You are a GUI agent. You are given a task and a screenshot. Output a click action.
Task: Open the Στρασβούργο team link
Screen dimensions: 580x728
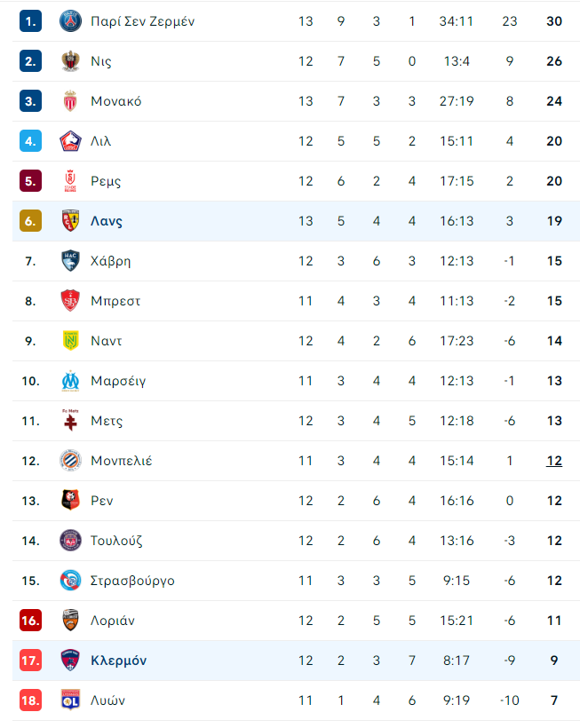coord(132,581)
